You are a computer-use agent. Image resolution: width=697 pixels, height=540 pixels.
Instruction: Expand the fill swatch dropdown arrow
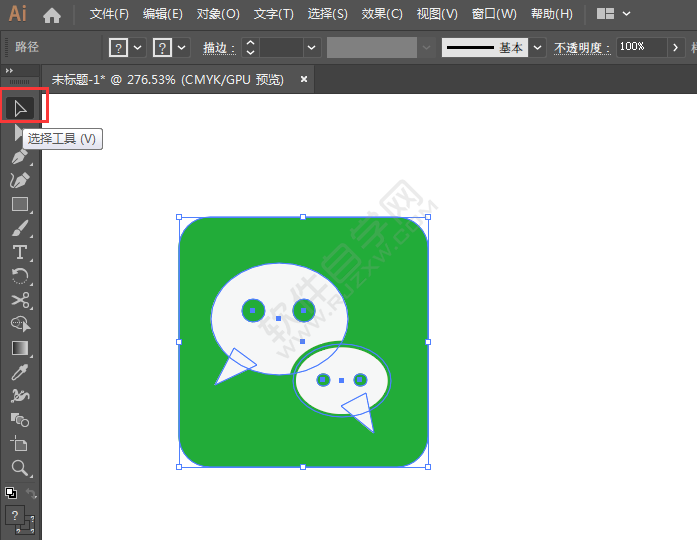coord(137,47)
